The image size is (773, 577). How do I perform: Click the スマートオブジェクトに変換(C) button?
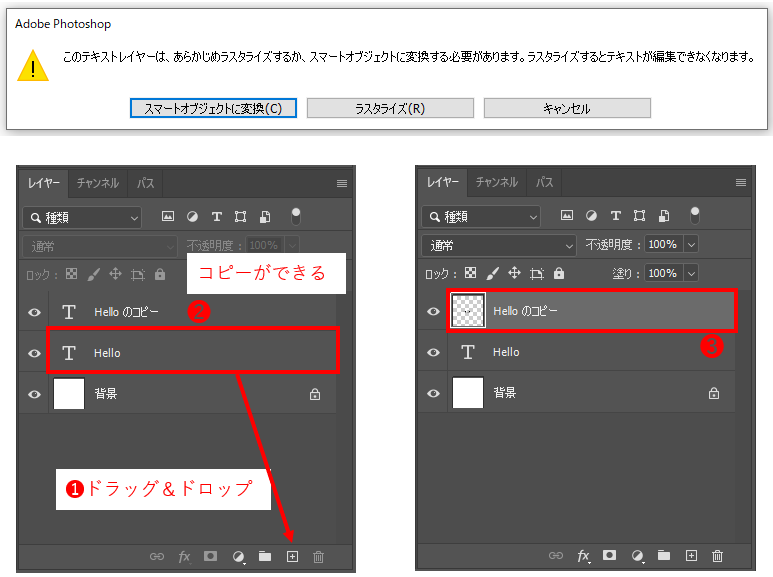coord(213,108)
